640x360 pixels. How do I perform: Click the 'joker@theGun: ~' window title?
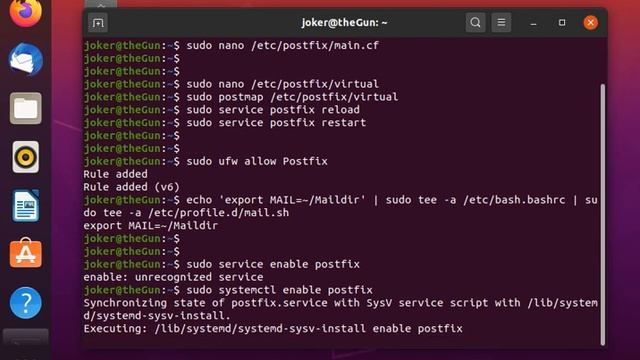click(x=344, y=22)
